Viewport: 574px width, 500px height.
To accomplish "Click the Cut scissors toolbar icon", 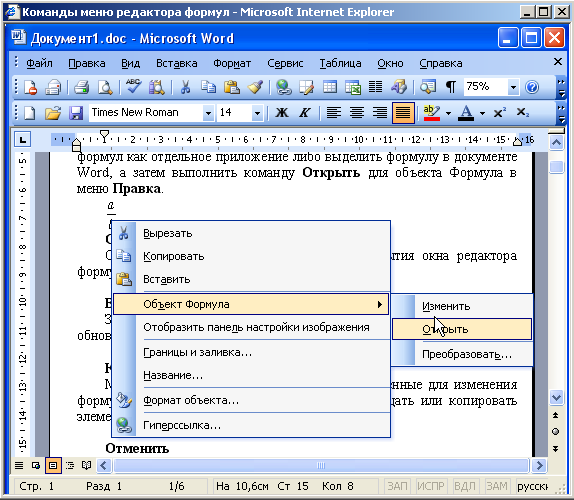I will point(186,87).
